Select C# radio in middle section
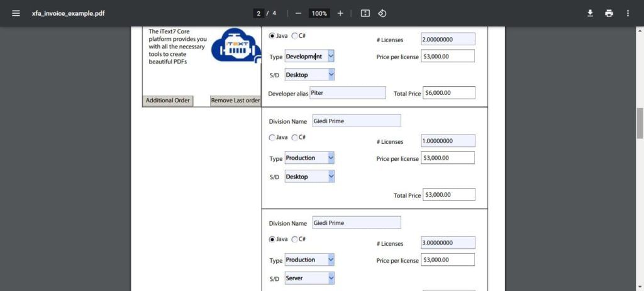 tap(295, 138)
